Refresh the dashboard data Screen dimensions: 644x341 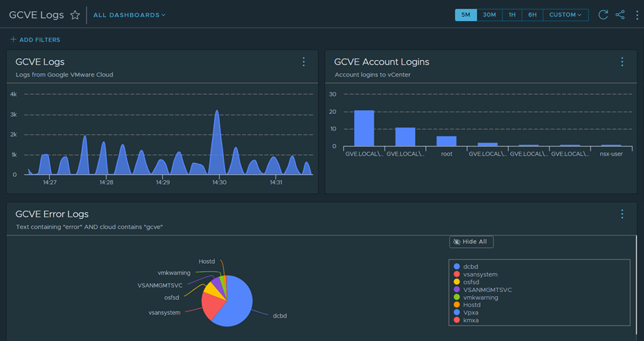603,15
